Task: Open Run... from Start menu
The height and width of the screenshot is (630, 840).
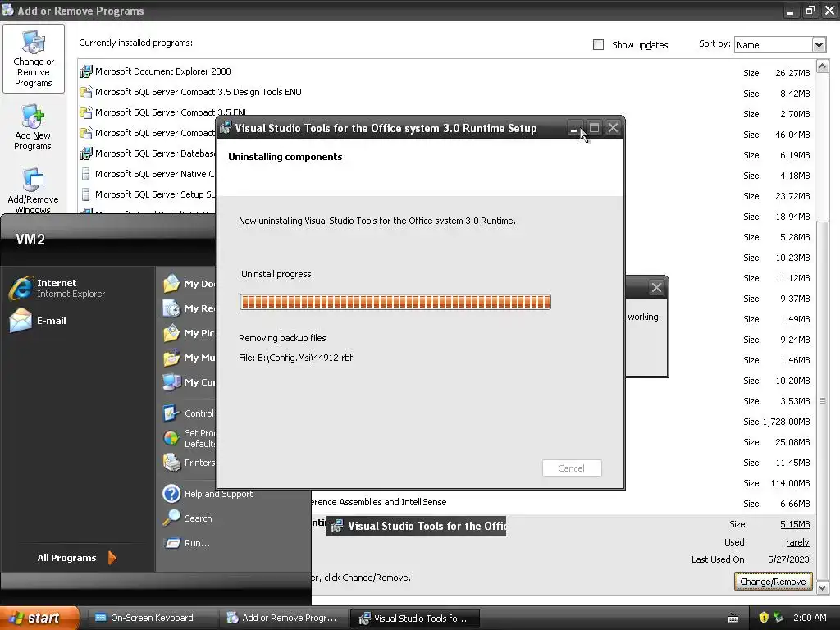Action: coord(186,543)
